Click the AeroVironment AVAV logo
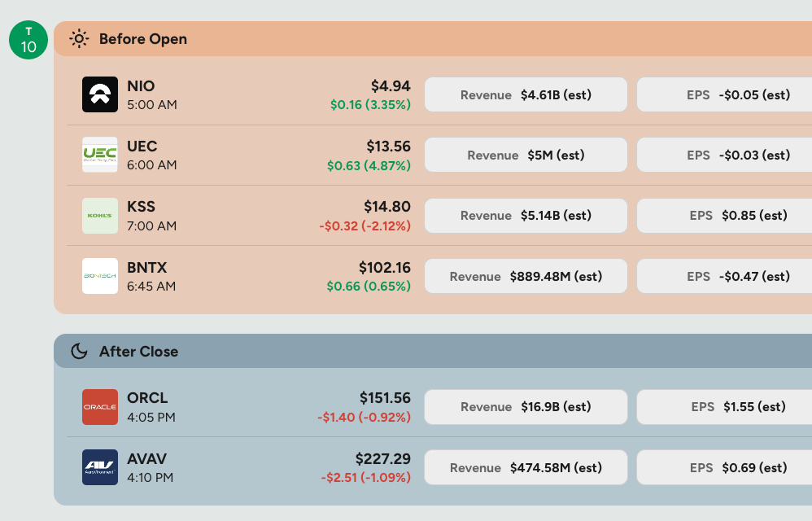Viewport: 812px width, 521px height. (x=100, y=467)
